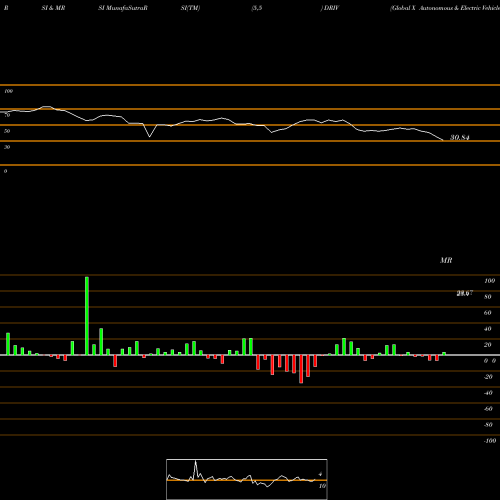The width and height of the screenshot is (500, 500).
Task: Click the MR value label ending in .67
Action: (x=465, y=293)
